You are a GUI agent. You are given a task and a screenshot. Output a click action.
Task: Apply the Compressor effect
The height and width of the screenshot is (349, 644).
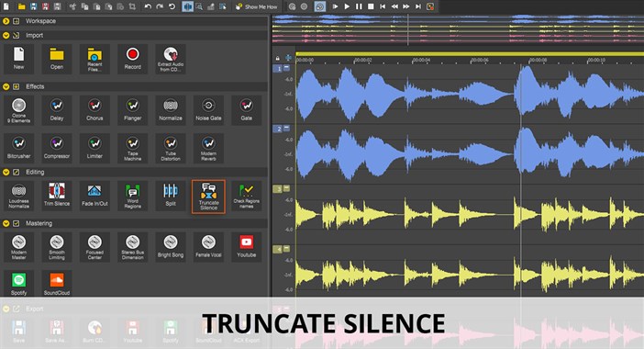point(57,148)
